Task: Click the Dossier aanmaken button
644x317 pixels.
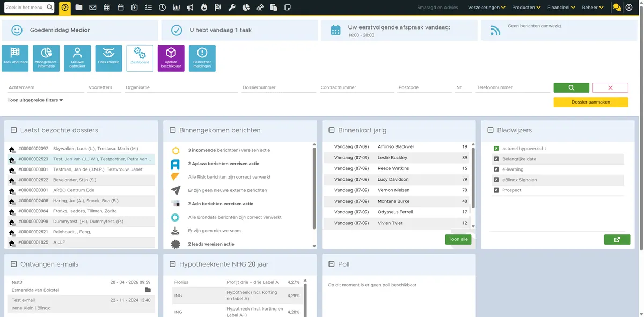Action: point(591,102)
